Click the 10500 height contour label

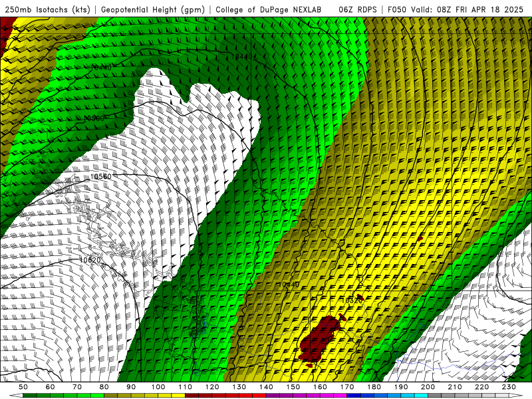94,118
